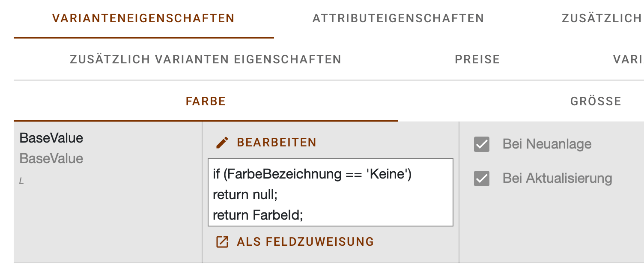This screenshot has width=644, height=274.
Task: Select the FARBE sub-tab
Action: point(206,101)
